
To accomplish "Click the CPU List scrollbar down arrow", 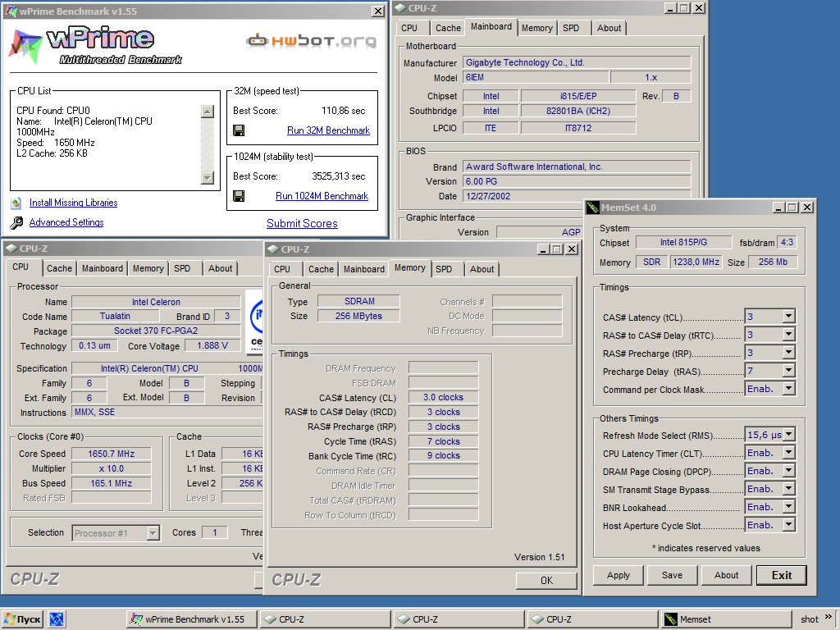I will tap(208, 177).
